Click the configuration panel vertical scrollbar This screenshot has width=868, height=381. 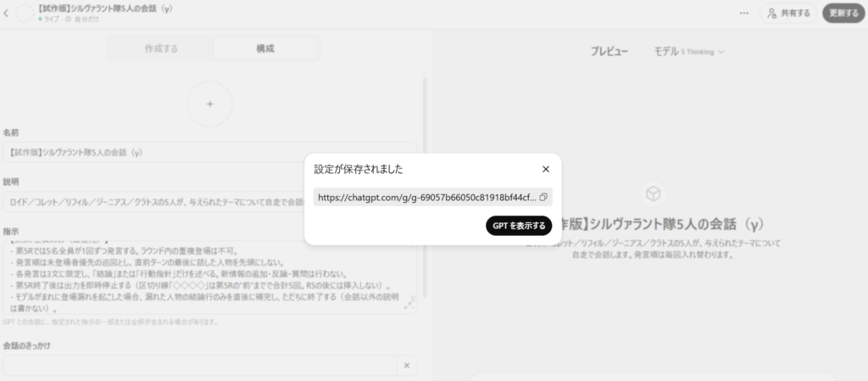pyautogui.click(x=425, y=187)
